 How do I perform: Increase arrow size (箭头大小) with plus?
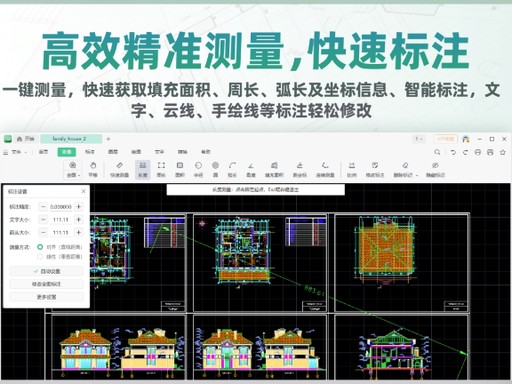click(79, 232)
